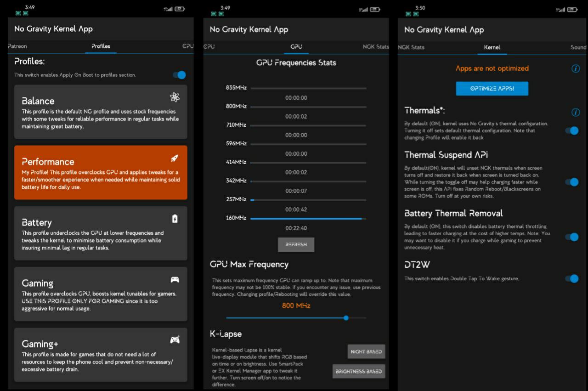Toggle Thermal Suspend API switch
The width and height of the screenshot is (588, 391).
572,182
